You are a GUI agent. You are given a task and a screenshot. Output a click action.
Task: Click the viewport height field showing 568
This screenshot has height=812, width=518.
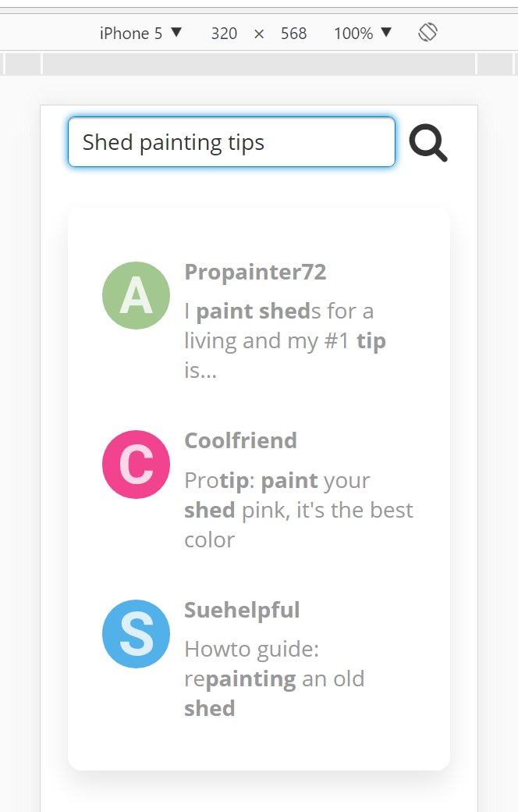(x=293, y=34)
